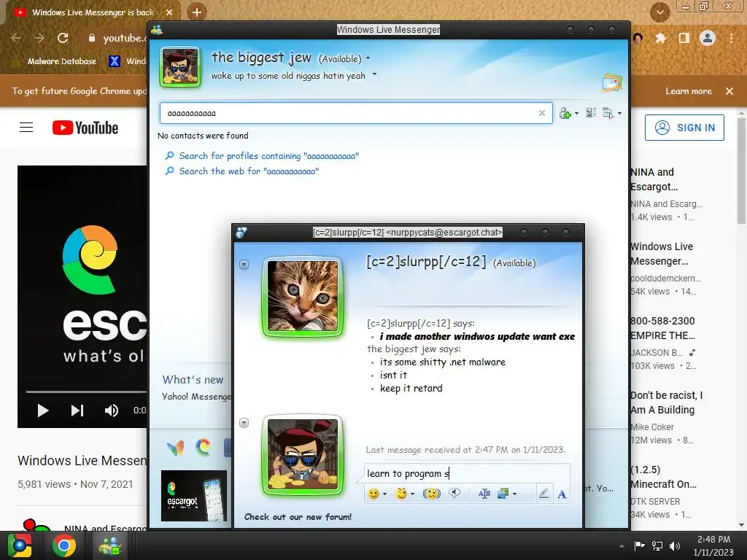
Task: Select the Windows Live Messenger Chrome tab
Action: (x=93, y=12)
